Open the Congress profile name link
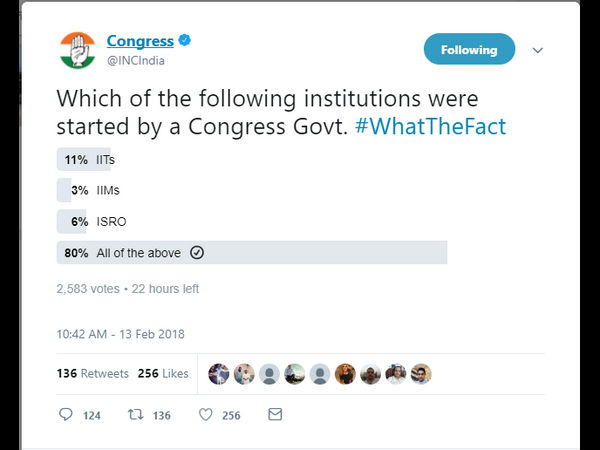The width and height of the screenshot is (600, 450). (139, 42)
